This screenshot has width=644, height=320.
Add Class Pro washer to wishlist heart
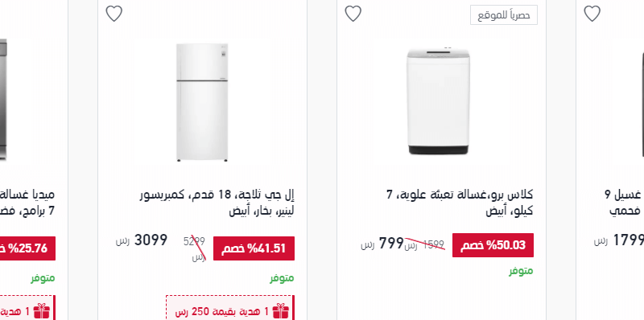(x=353, y=14)
